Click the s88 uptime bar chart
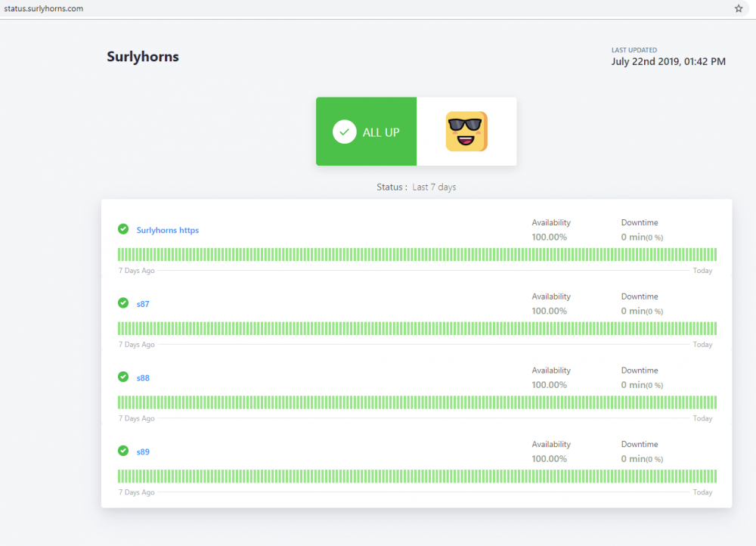This screenshot has height=546, width=756. pos(417,402)
